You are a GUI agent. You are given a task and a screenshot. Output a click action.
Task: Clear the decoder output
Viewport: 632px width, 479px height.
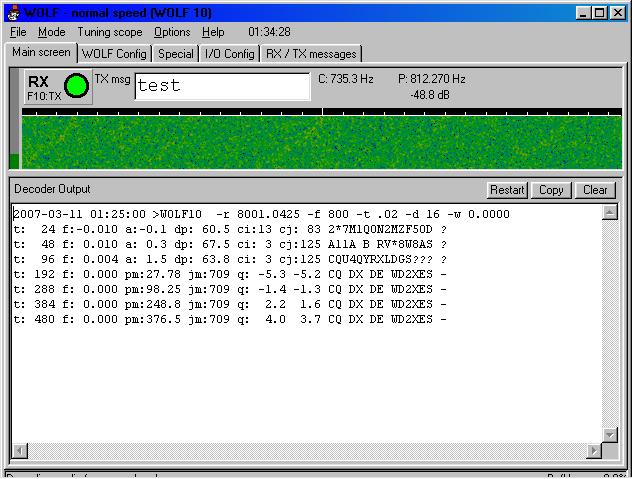click(x=595, y=190)
